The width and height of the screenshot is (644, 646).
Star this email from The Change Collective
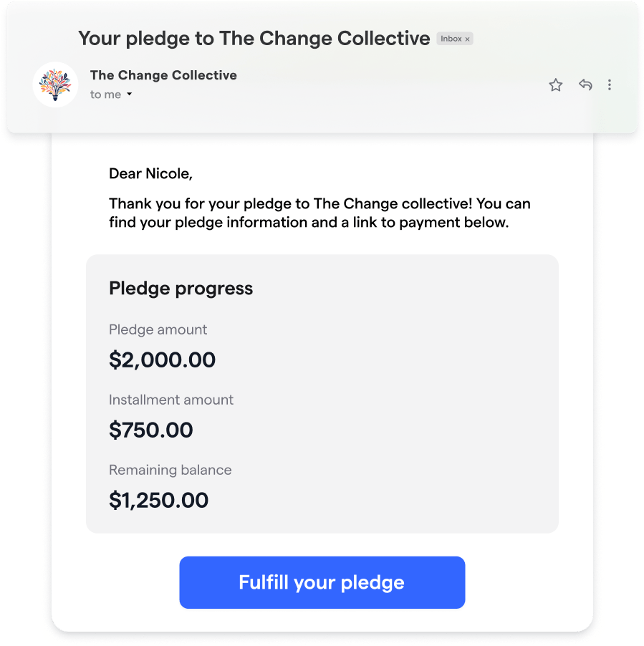[555, 85]
